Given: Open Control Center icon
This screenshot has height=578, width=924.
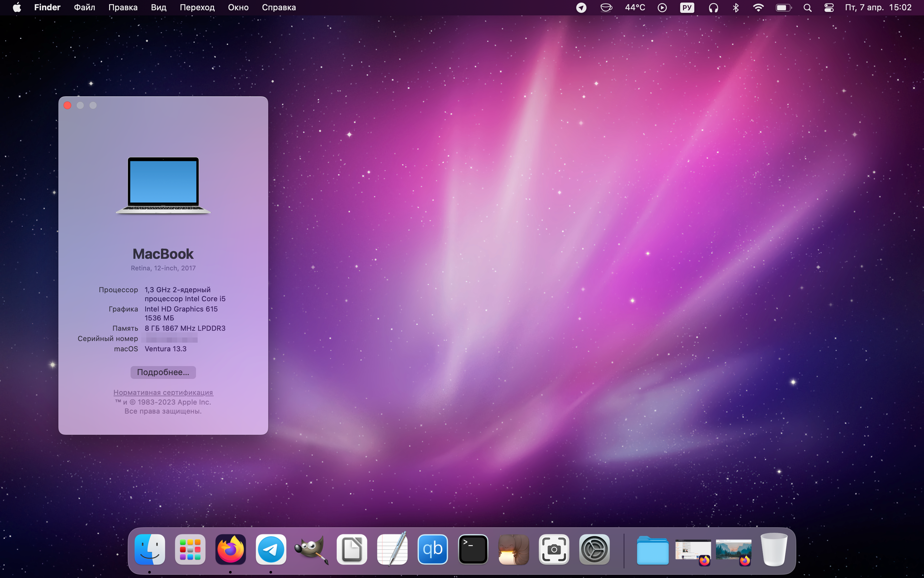Looking at the screenshot, I should click(829, 8).
